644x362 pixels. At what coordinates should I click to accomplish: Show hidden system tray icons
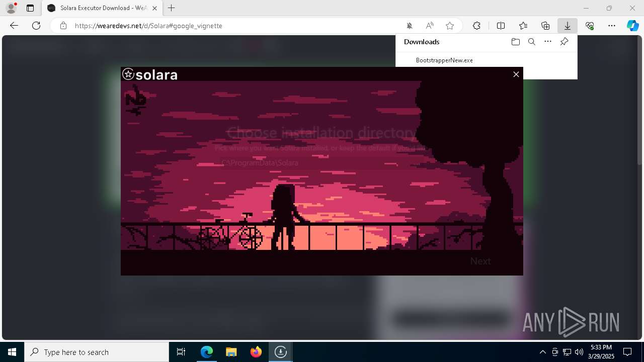pyautogui.click(x=542, y=352)
